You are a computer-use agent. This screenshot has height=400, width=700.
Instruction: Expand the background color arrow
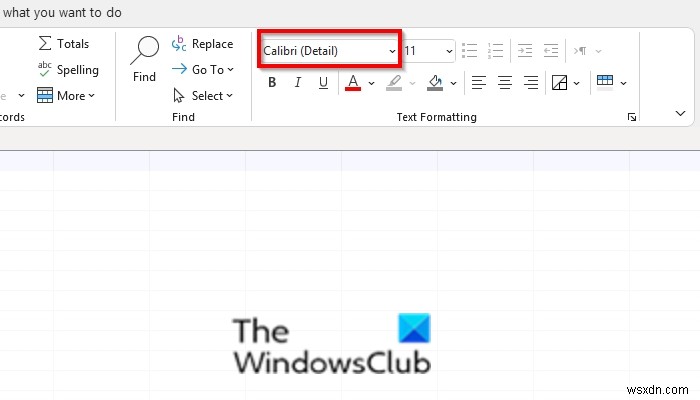[x=454, y=83]
